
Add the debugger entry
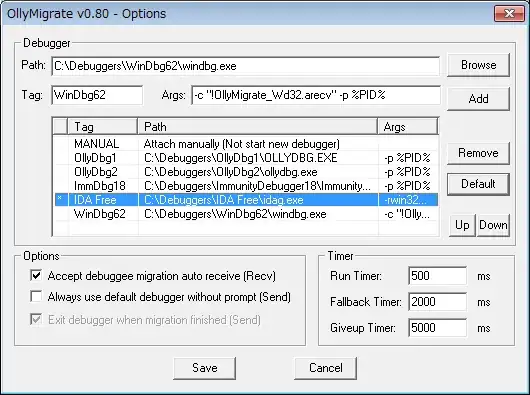(478, 99)
